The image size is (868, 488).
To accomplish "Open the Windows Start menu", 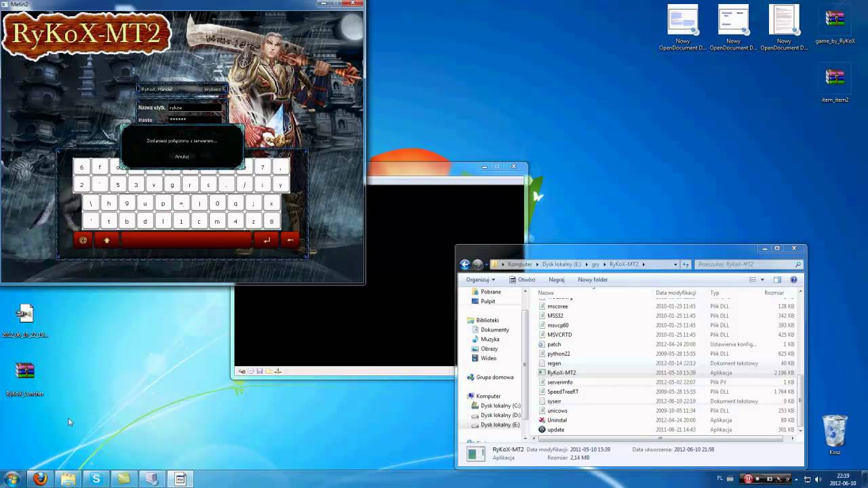I will [12, 479].
